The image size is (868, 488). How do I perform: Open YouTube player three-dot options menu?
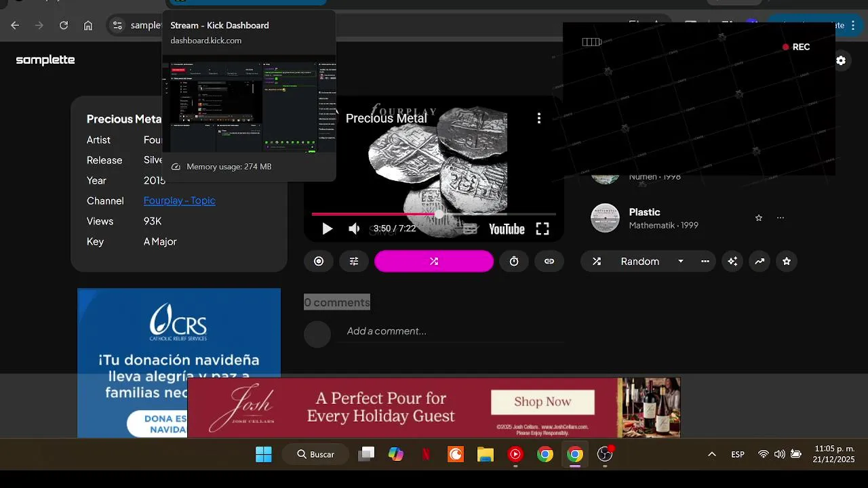(539, 118)
